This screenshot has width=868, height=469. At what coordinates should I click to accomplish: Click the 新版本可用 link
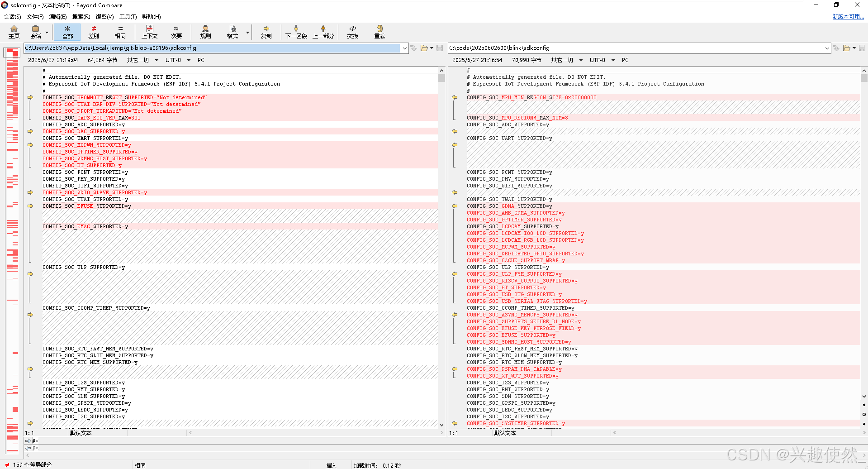848,17
